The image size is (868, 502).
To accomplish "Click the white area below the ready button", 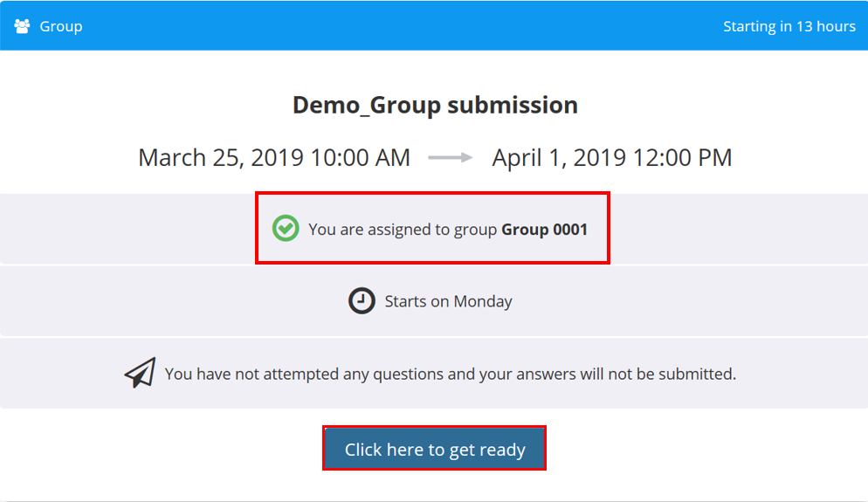I will tap(434, 486).
